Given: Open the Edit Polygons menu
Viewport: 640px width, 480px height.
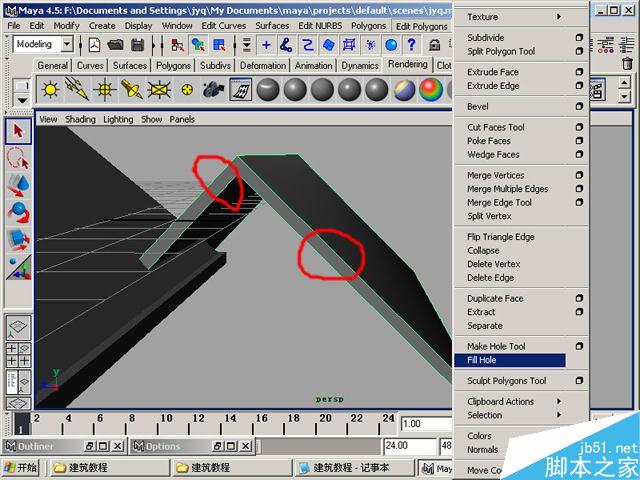Looking at the screenshot, I should coord(421,26).
